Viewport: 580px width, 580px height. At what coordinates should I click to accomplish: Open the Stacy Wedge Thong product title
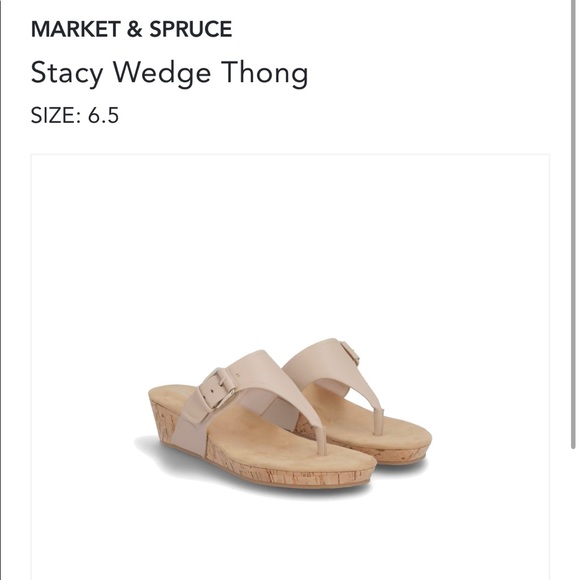tap(169, 73)
